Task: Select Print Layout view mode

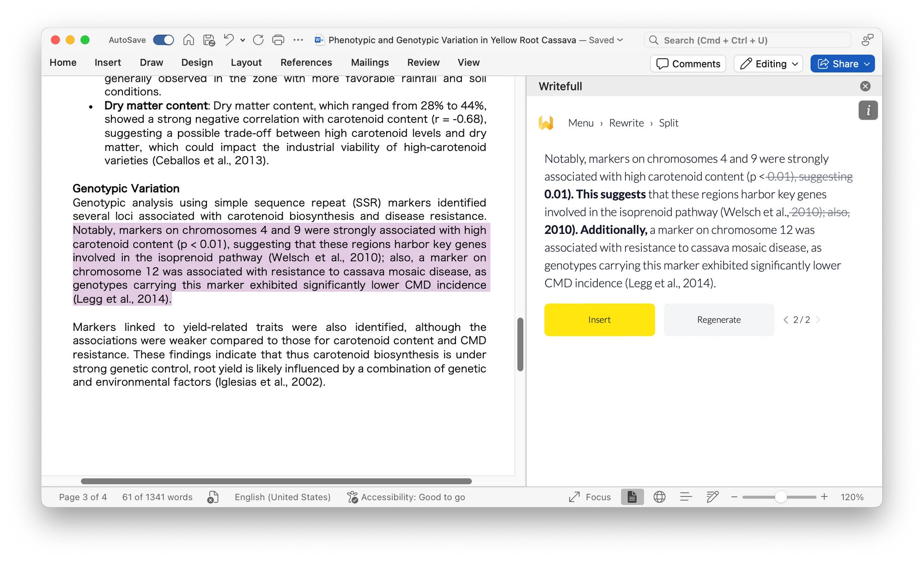Action: coord(632,497)
